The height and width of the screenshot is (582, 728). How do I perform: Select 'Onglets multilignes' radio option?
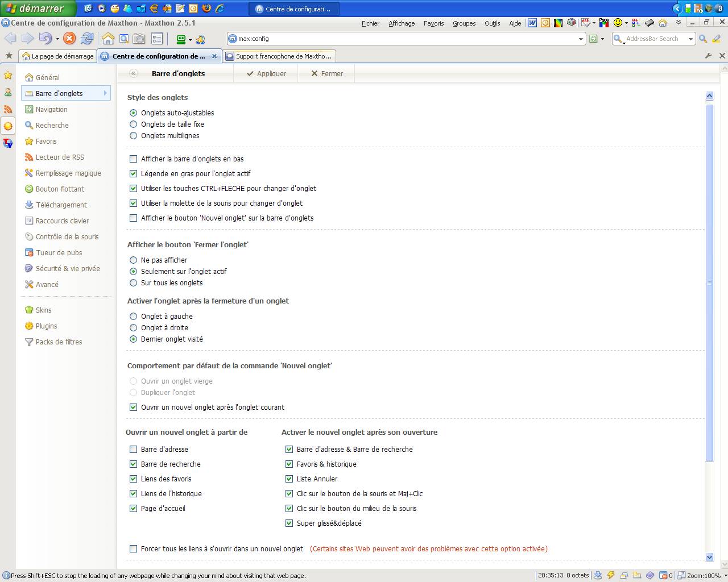[133, 135]
